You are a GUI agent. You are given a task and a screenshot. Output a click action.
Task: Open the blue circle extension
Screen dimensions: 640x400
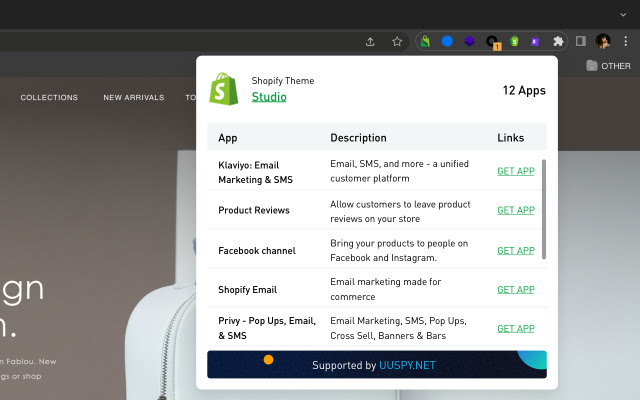447,41
